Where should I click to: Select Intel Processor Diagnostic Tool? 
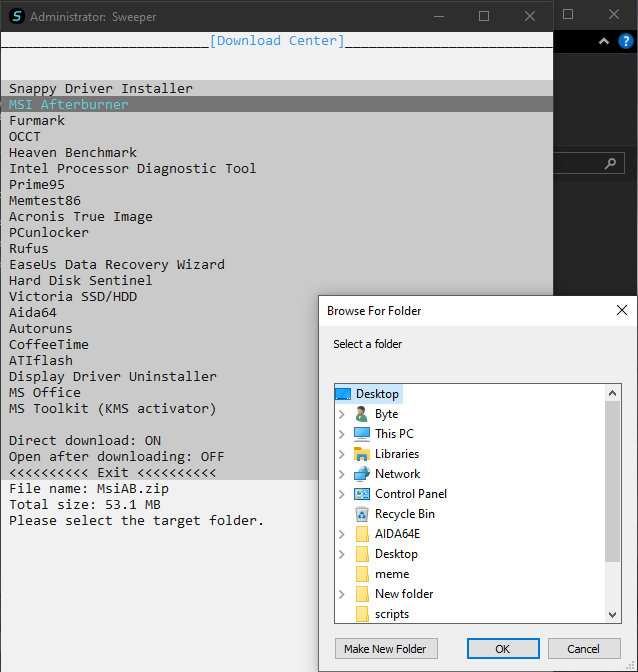click(133, 168)
